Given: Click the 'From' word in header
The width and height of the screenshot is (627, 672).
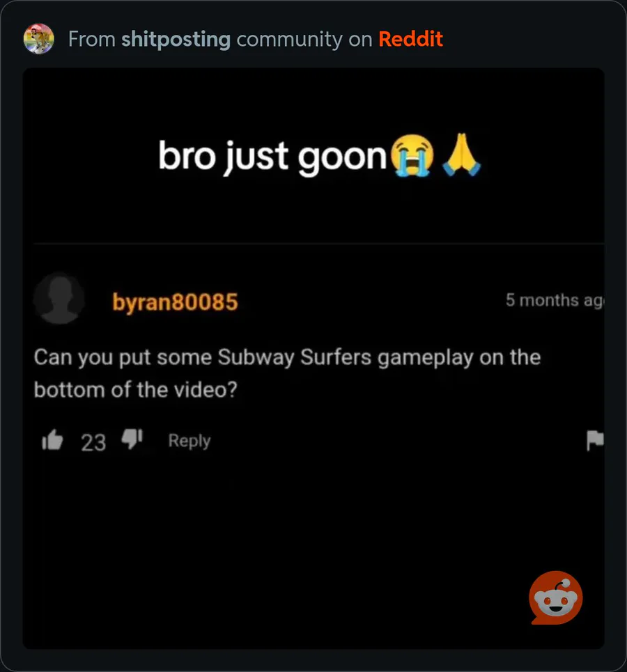Looking at the screenshot, I should pos(92,39).
